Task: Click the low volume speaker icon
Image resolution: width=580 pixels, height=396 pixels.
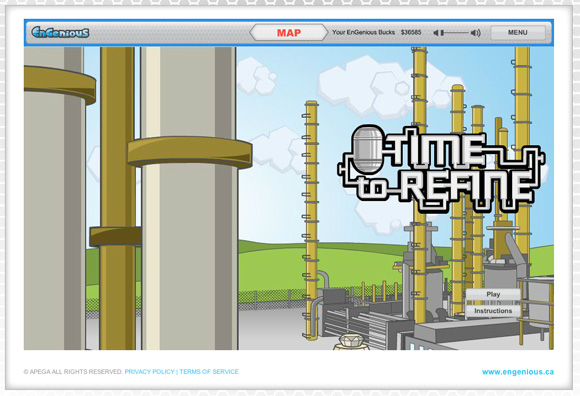Action: click(x=436, y=33)
